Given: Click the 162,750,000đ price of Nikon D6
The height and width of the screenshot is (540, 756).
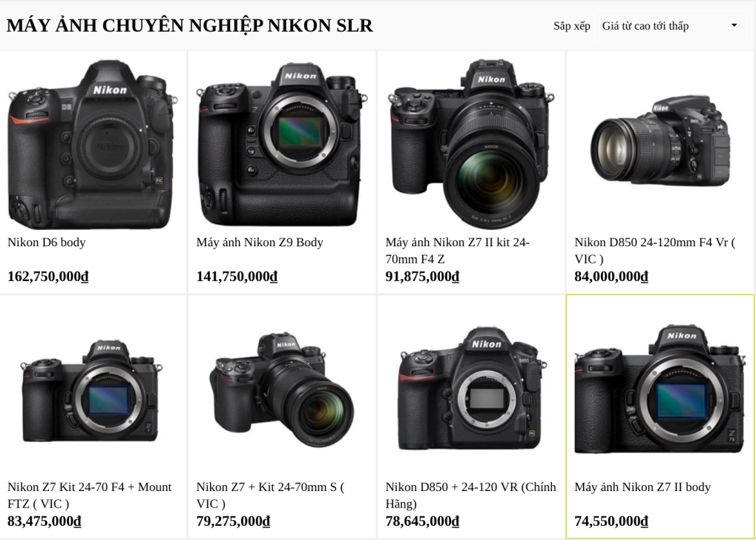Looking at the screenshot, I should (47, 277).
